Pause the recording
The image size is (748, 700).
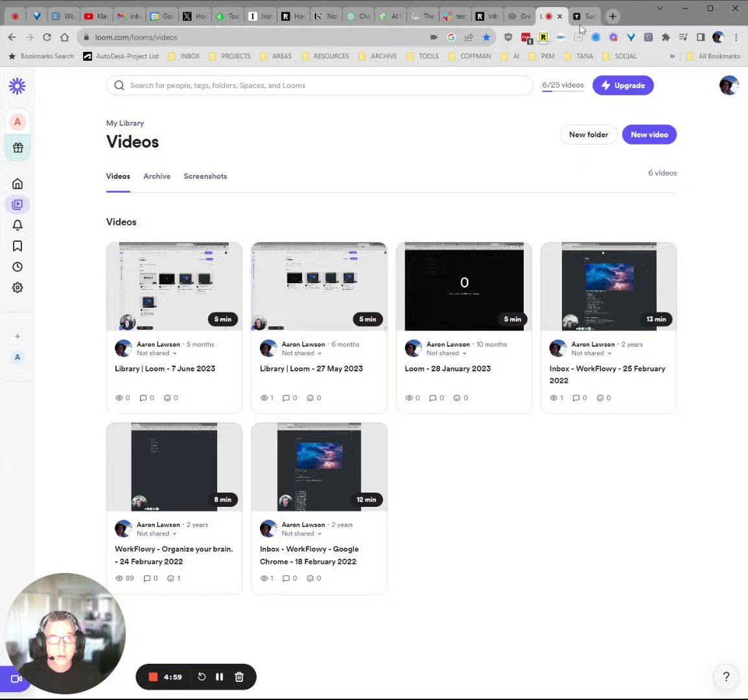point(220,677)
